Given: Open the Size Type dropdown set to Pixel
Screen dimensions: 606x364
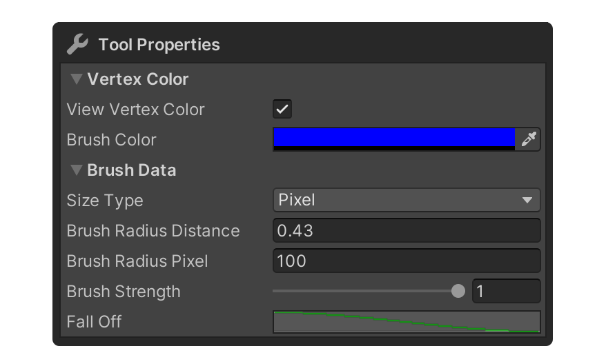Looking at the screenshot, I should point(407,200).
